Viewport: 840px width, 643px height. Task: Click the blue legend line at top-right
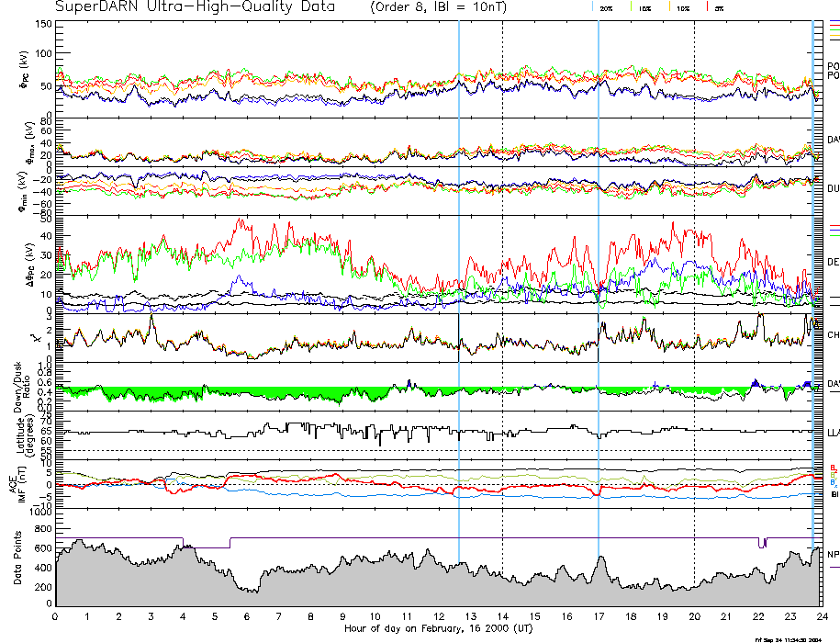834,20
